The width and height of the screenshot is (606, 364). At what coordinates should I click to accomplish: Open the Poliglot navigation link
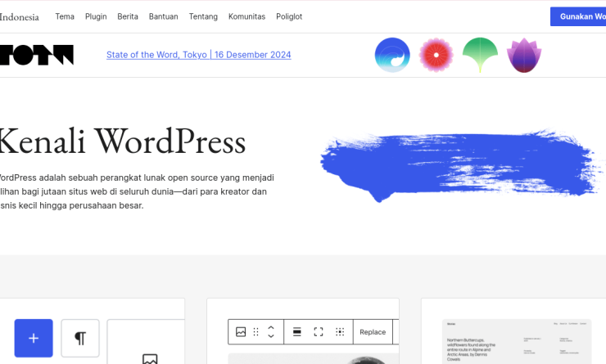click(289, 16)
